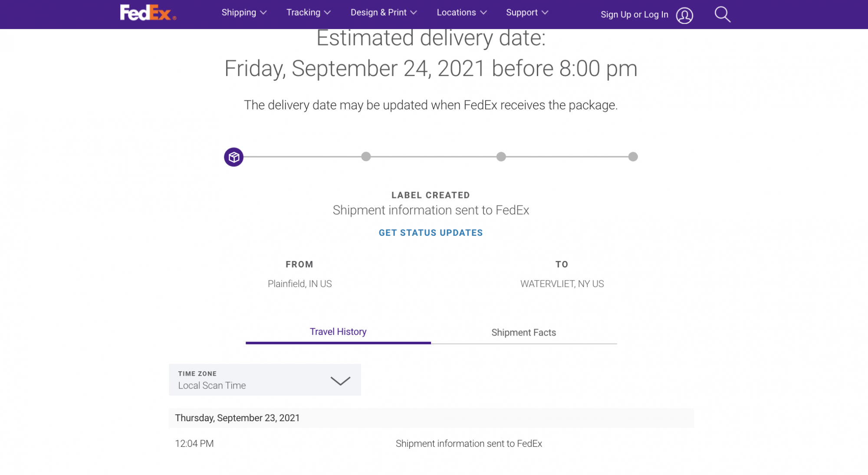Click Sign Up or Log In
868x475 pixels.
coord(634,14)
